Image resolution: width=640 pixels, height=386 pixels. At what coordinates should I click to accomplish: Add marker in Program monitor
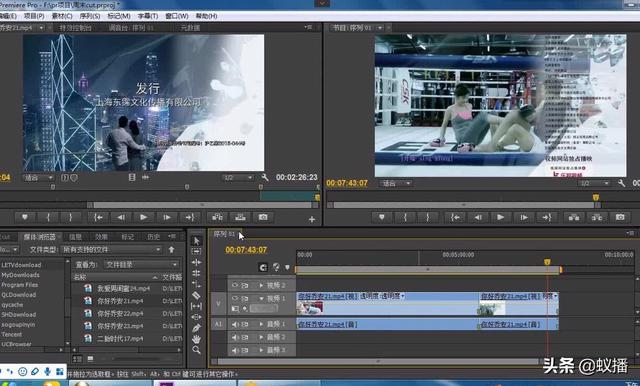[x=382, y=217]
